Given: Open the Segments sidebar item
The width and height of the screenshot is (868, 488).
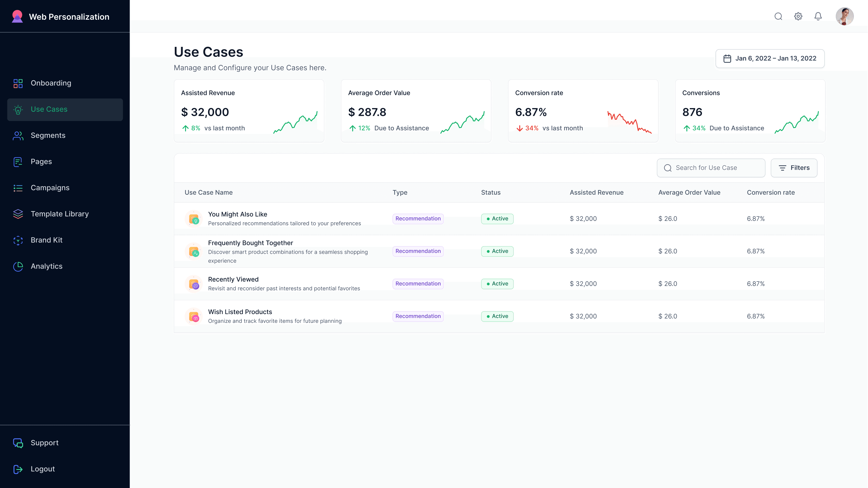Looking at the screenshot, I should pyautogui.click(x=48, y=135).
